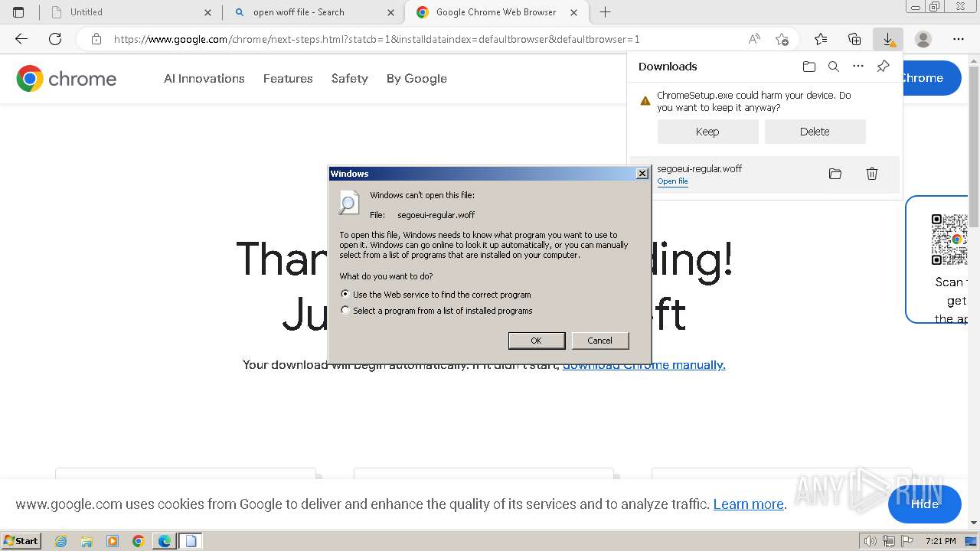
Task: Open the tab actions menu icon
Action: tap(18, 12)
